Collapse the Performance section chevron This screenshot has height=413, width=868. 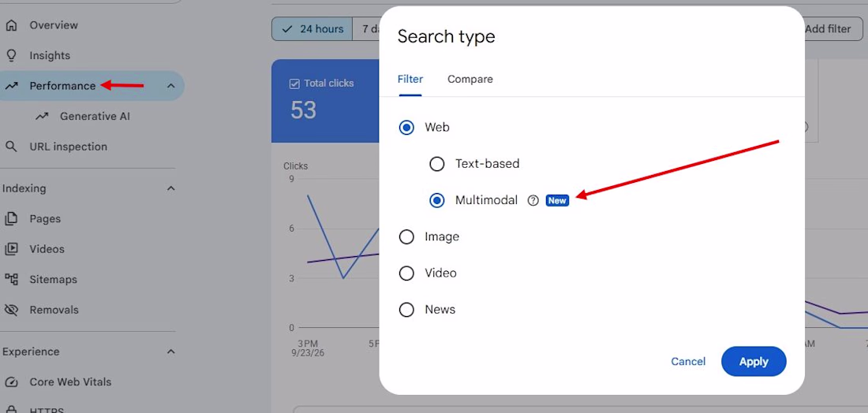point(171,86)
